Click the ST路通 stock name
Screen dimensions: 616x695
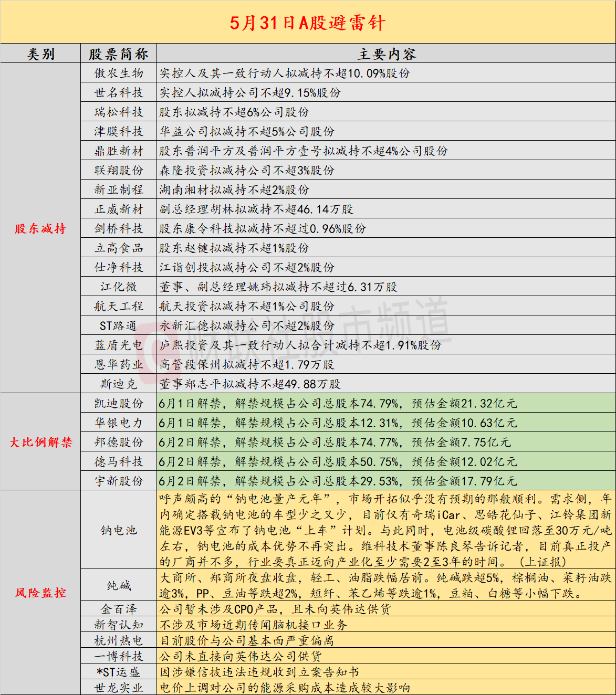click(x=119, y=325)
